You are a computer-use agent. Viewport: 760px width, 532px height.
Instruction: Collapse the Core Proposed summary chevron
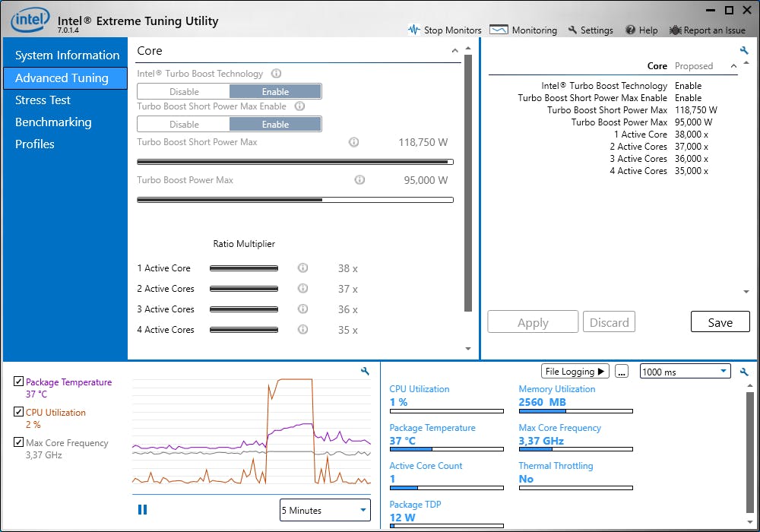pyautogui.click(x=733, y=66)
